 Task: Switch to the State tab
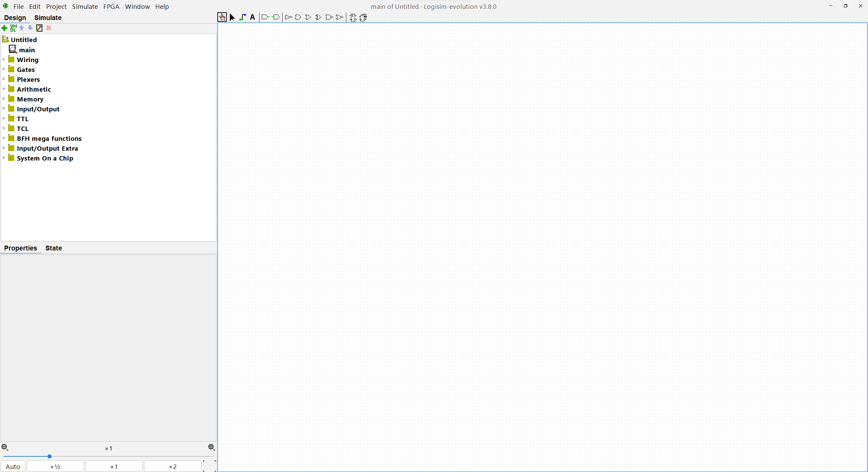tap(54, 248)
